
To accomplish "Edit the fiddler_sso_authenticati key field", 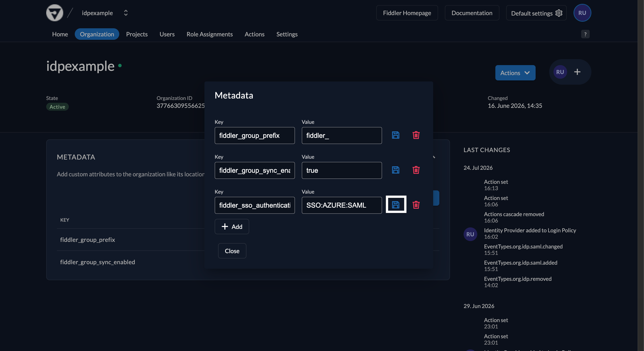I will pyautogui.click(x=254, y=205).
